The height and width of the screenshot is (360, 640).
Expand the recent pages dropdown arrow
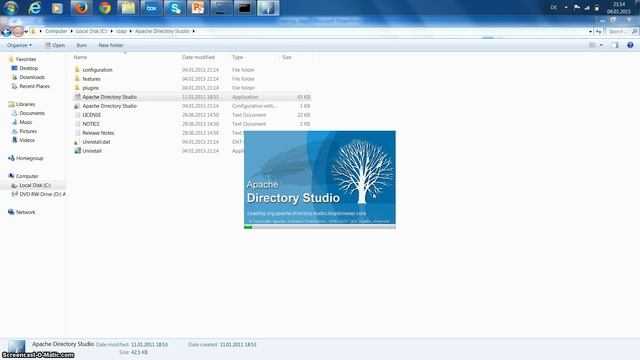point(26,31)
